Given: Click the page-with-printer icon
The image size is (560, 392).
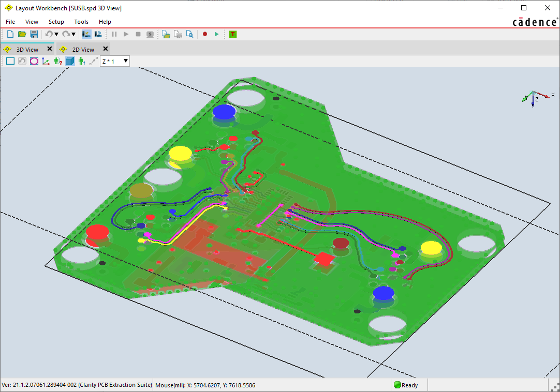Looking at the screenshot, I should tap(178, 34).
